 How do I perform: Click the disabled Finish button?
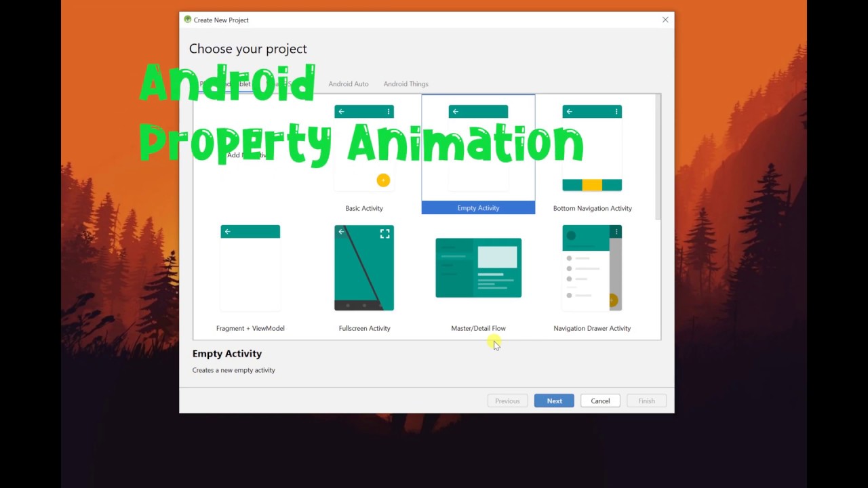tap(646, 401)
